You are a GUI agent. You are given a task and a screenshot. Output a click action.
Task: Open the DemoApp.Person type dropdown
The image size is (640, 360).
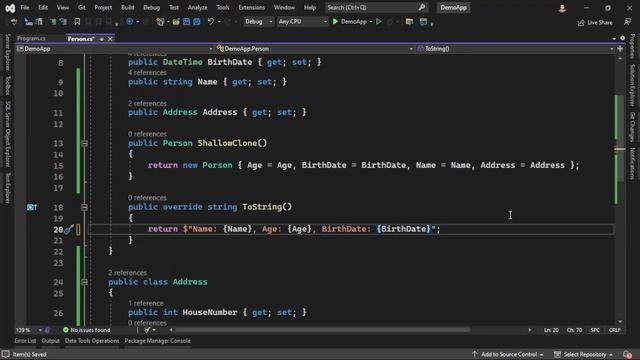(314, 49)
